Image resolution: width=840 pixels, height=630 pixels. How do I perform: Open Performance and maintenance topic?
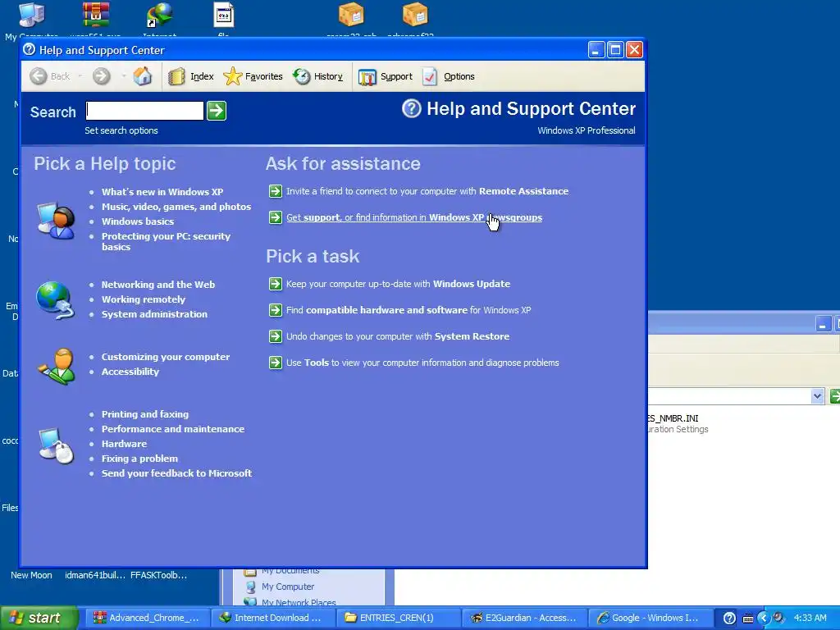(x=172, y=429)
